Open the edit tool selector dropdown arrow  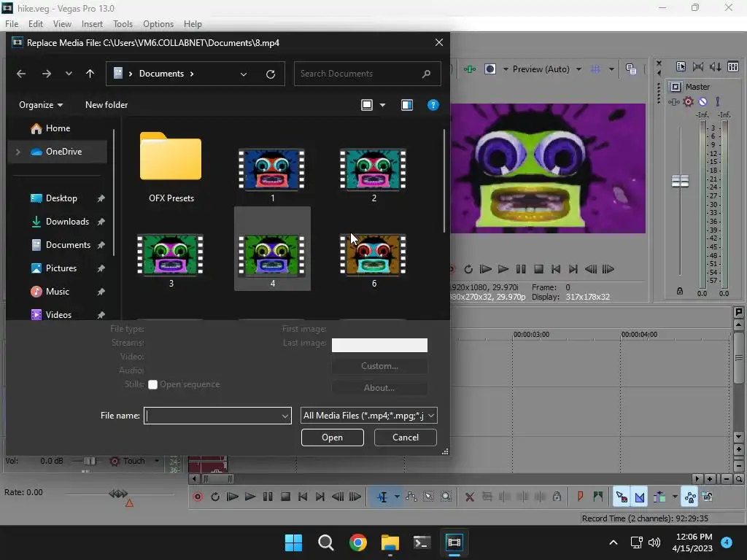[x=397, y=497]
